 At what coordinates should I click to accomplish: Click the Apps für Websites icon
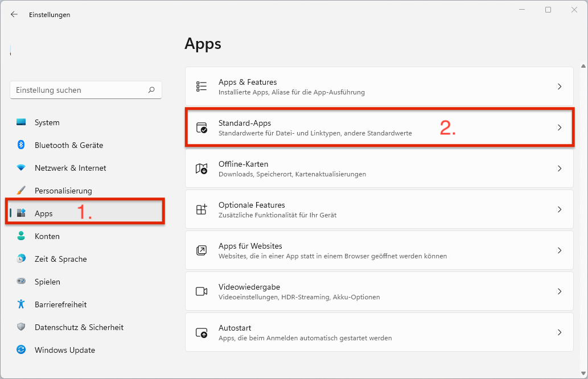click(201, 250)
